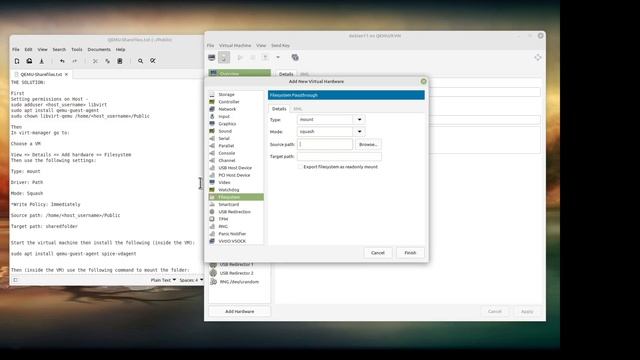640x360 pixels.
Task: Open File menu in text editor
Action: pyautogui.click(x=16, y=49)
